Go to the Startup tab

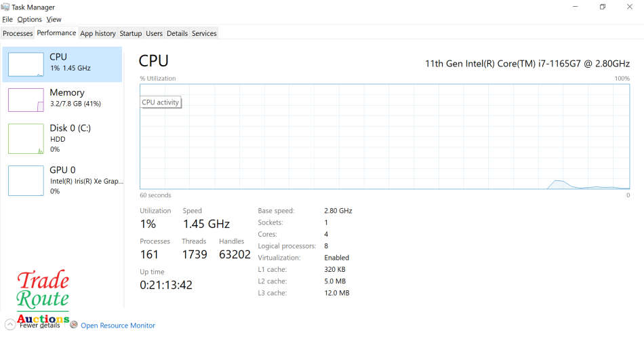(131, 33)
